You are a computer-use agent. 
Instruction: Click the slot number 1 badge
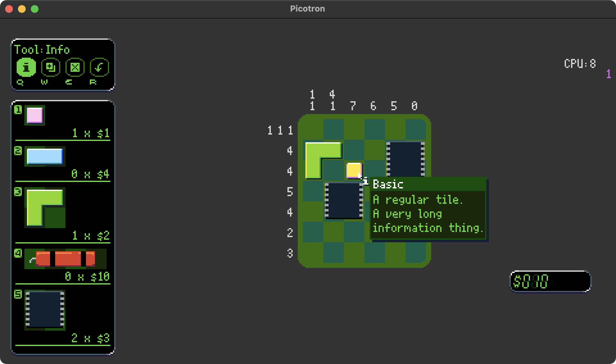point(18,110)
